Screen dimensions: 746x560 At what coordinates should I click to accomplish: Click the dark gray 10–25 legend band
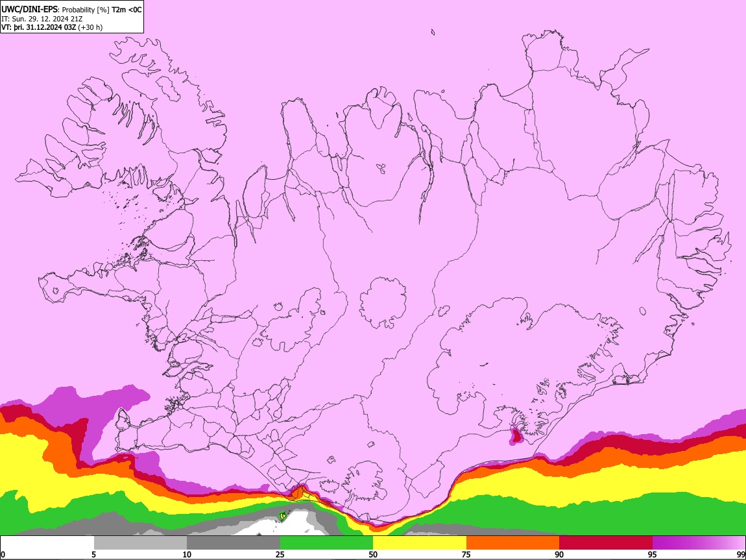[x=233, y=543]
